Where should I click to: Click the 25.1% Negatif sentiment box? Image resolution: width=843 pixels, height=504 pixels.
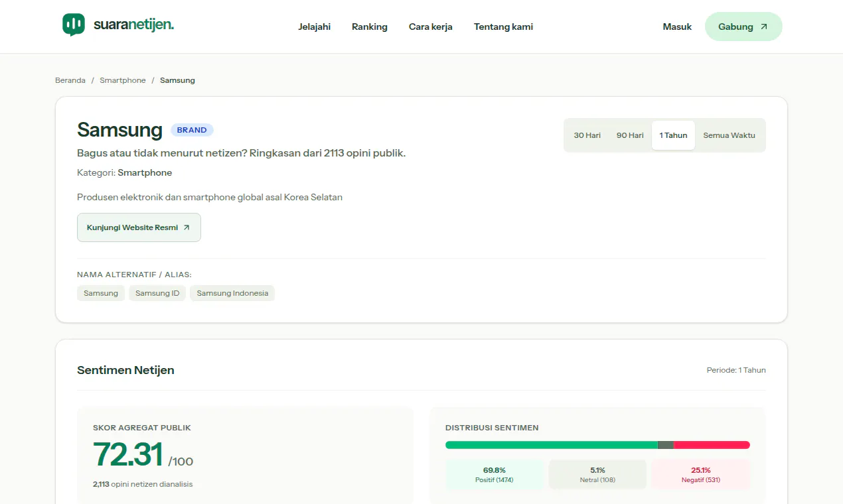tap(701, 475)
